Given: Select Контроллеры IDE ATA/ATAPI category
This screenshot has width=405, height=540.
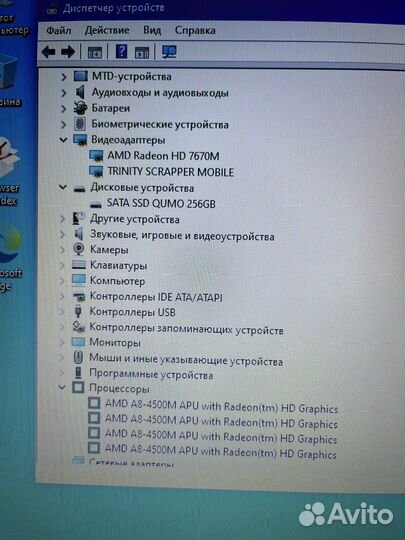Looking at the screenshot, I should tap(156, 297).
